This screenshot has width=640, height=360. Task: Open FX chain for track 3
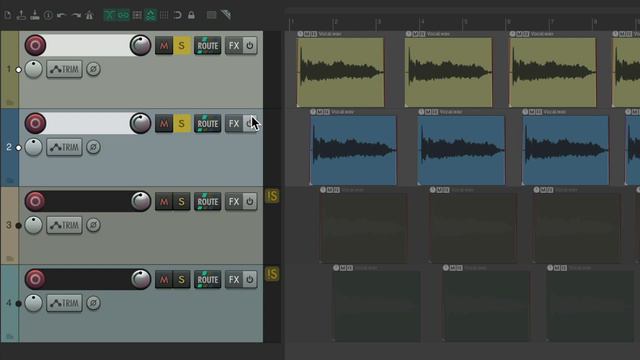click(x=234, y=202)
